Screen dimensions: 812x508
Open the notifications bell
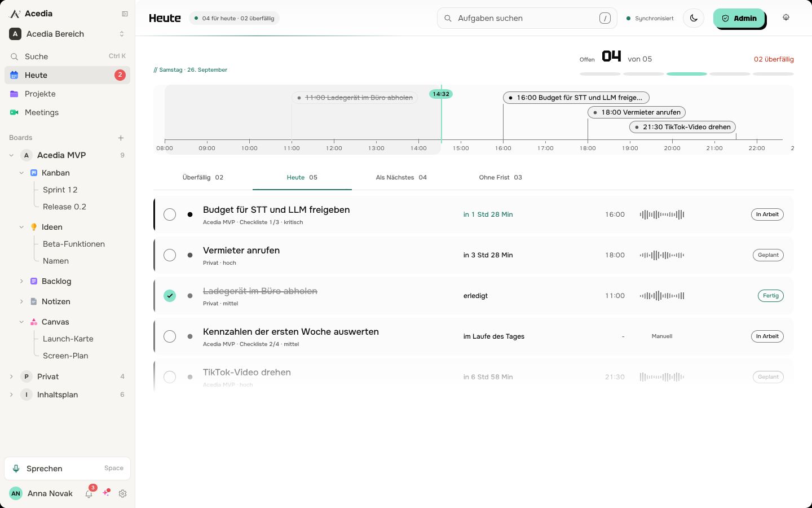89,493
